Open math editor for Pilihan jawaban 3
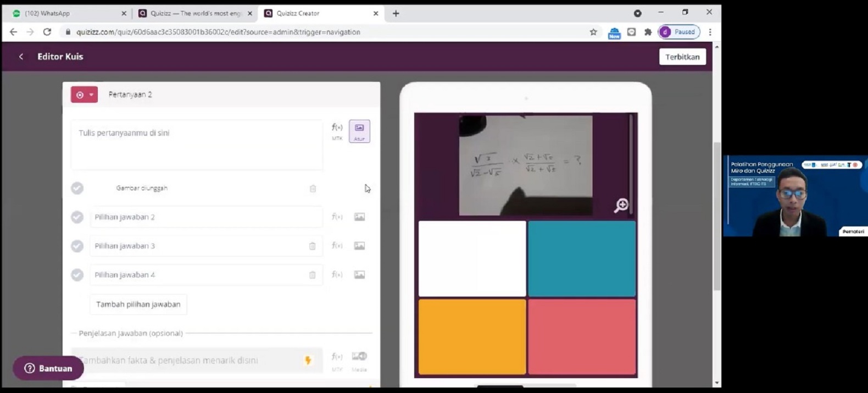 coord(337,246)
